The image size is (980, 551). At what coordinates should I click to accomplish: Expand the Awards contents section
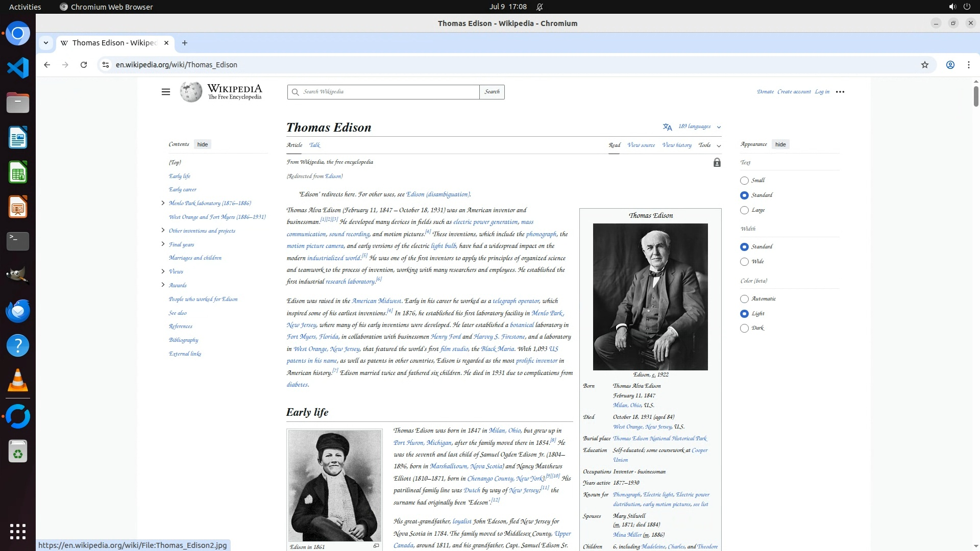click(x=163, y=285)
